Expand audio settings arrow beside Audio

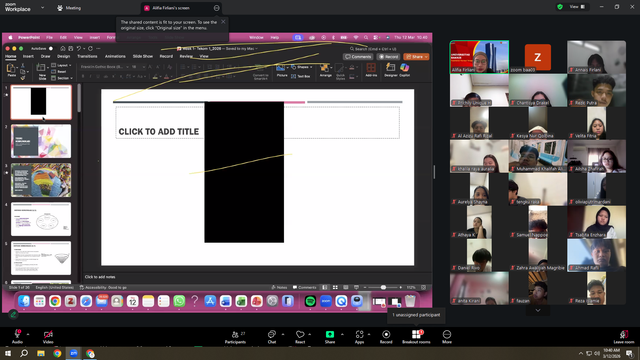point(28,334)
